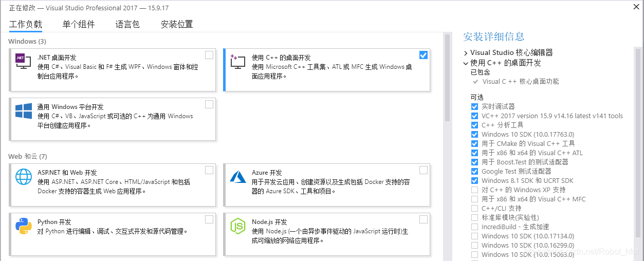The image size is (644, 261).
Task: Check the .NET 桌面开发 workload checkbox
Action: [x=209, y=55]
